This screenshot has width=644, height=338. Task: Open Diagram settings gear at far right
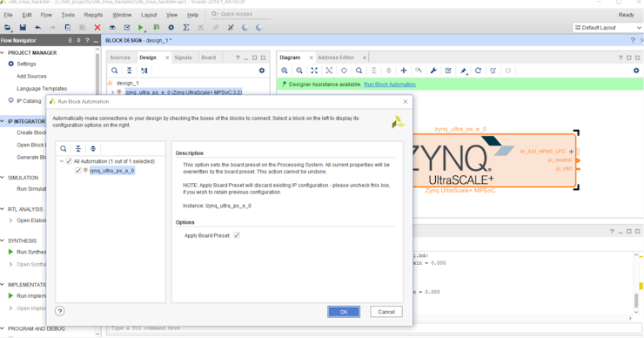click(636, 71)
